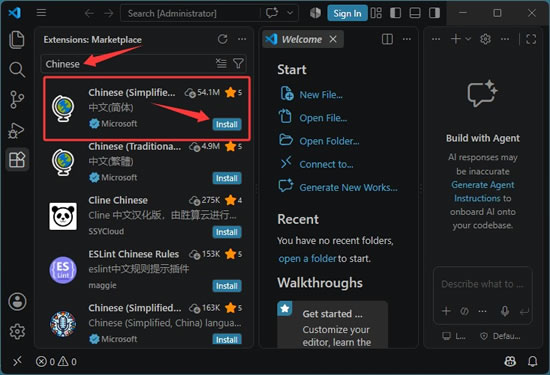Go back using the left arrow

click(x=89, y=13)
